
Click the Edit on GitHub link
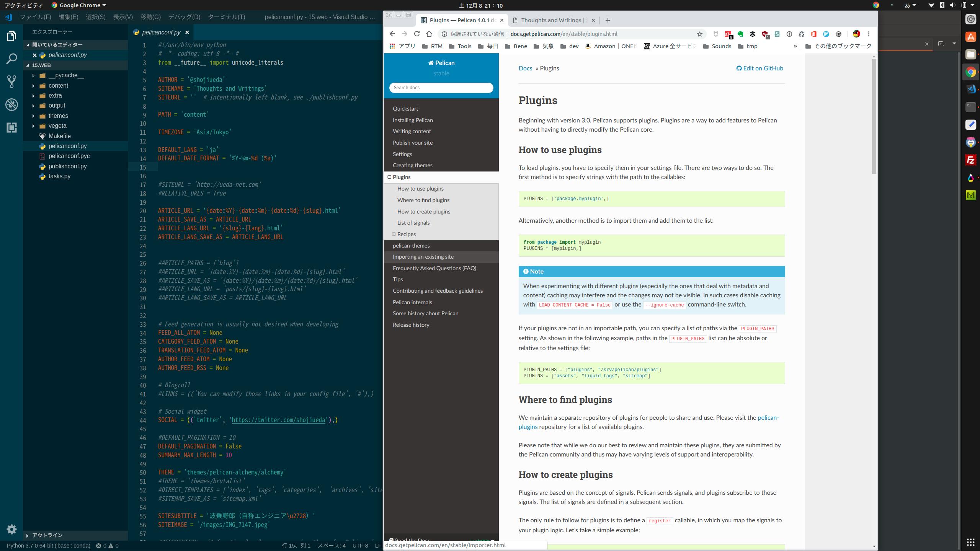point(760,68)
